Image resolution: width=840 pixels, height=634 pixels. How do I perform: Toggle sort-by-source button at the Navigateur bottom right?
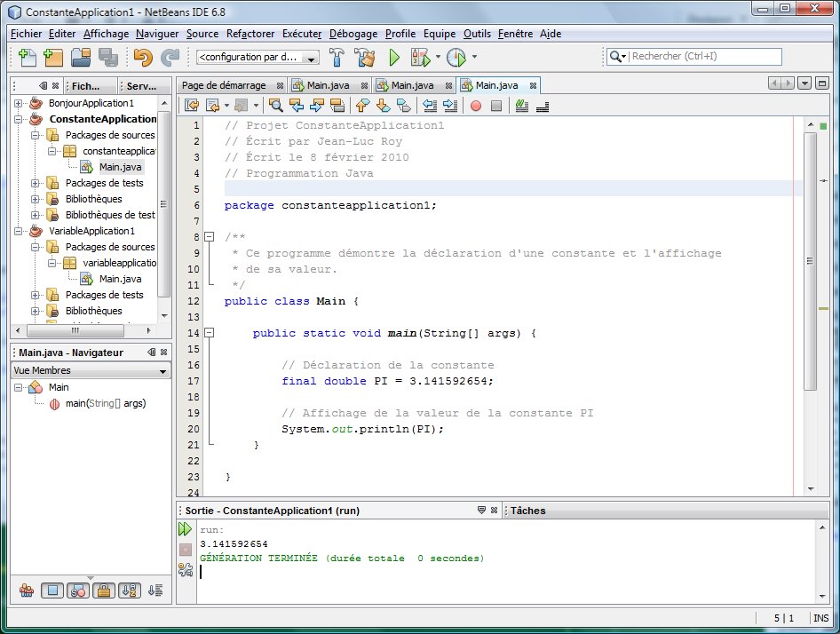155,590
